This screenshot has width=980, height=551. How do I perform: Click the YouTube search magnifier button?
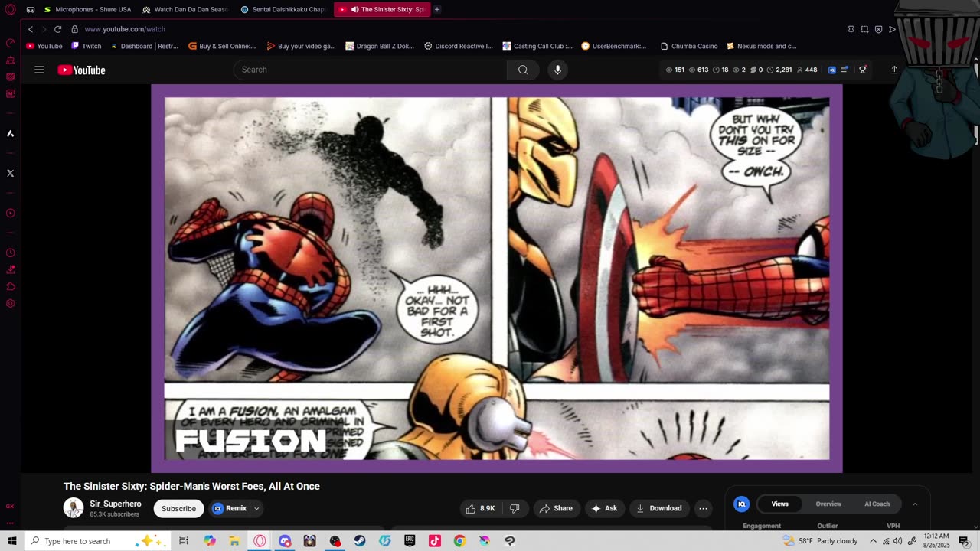523,70
